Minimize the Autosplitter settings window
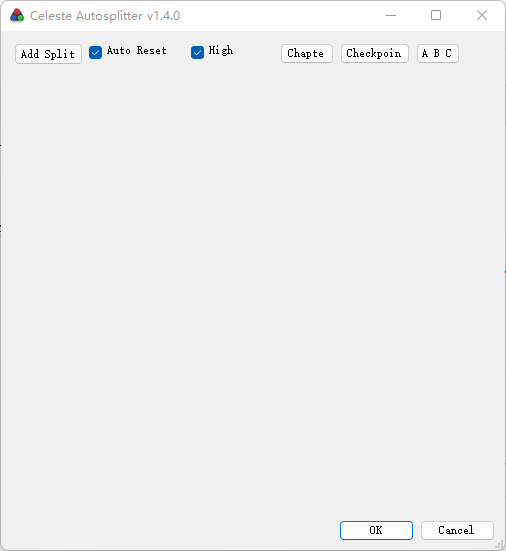This screenshot has width=506, height=551. pos(391,15)
